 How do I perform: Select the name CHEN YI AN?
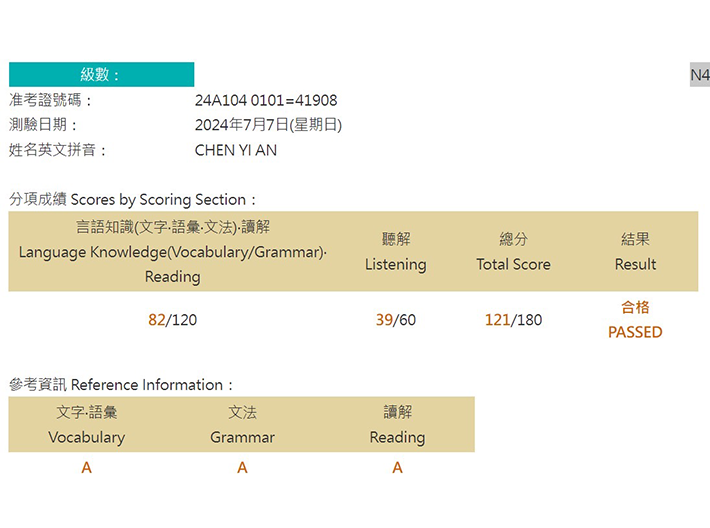tap(235, 150)
